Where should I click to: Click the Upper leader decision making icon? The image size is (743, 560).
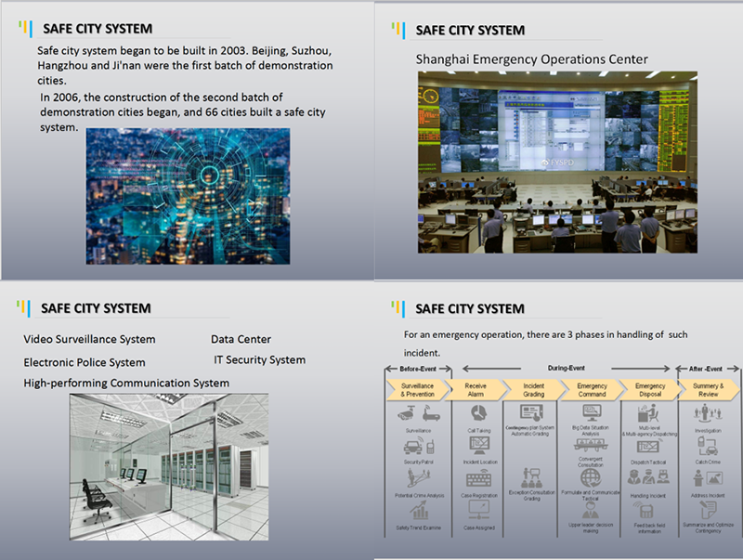591,511
